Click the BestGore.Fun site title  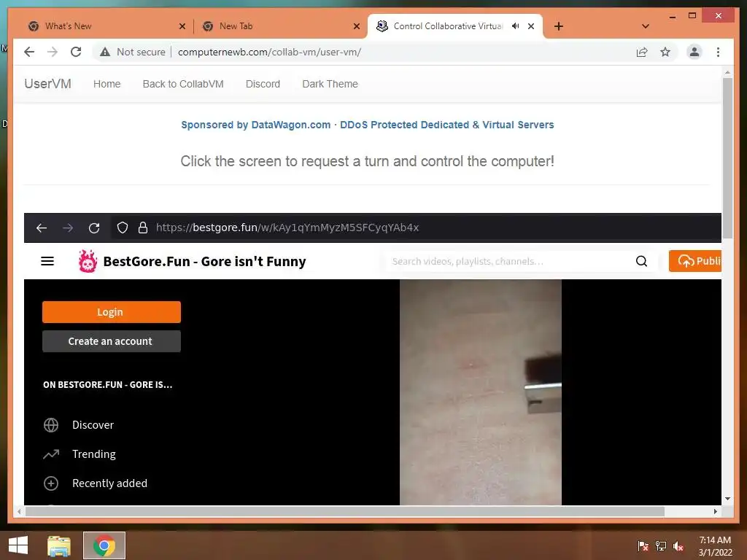point(204,262)
